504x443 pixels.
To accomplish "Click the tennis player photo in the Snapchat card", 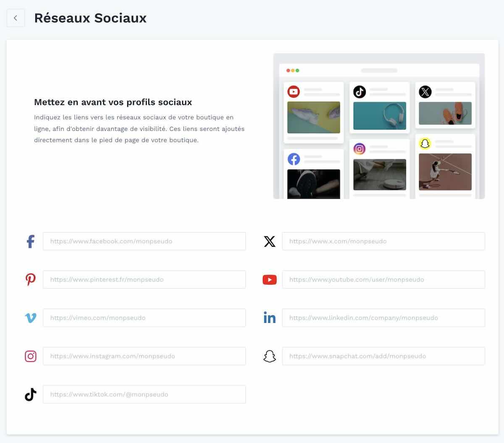I will coord(445,172).
